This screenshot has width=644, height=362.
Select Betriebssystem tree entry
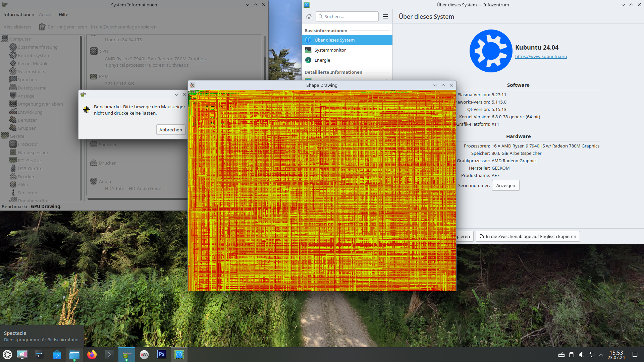[x=34, y=55]
